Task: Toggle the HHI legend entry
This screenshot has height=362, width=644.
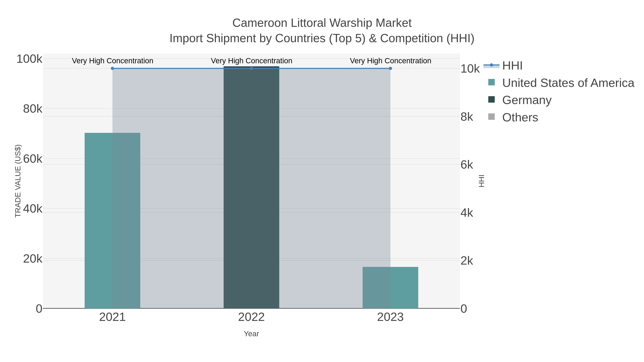Action: (x=503, y=65)
